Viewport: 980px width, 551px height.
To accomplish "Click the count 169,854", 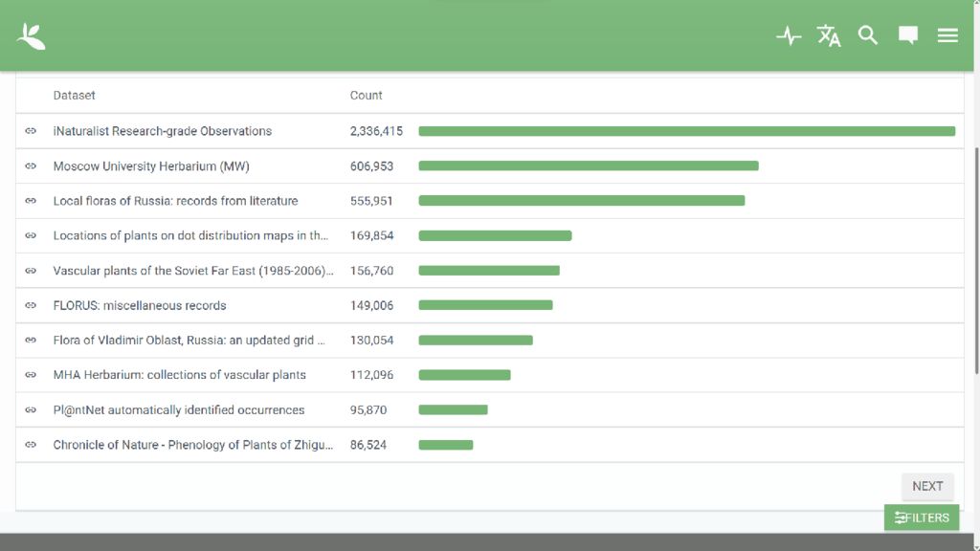I will [x=371, y=235].
